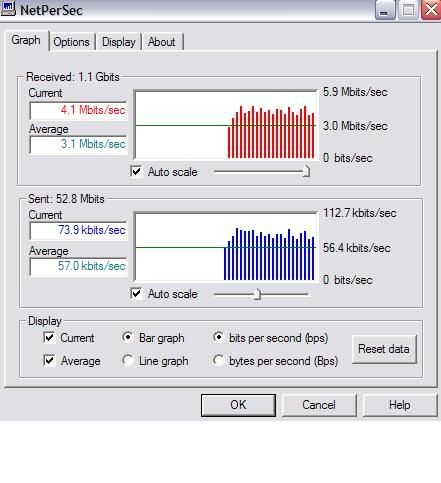Screen dimensions: 441x483
Task: Click the 112.7 kbits/sec scale label
Action: click(360, 213)
